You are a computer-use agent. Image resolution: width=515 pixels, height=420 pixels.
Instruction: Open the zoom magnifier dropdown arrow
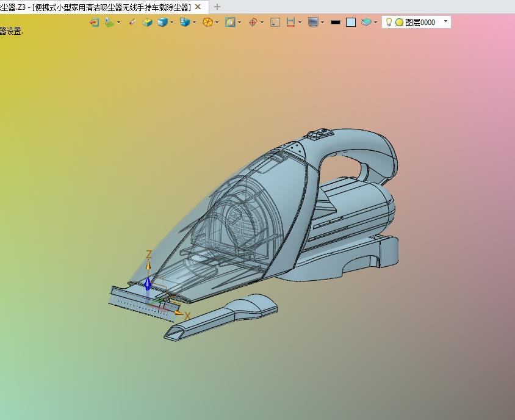tap(239, 23)
